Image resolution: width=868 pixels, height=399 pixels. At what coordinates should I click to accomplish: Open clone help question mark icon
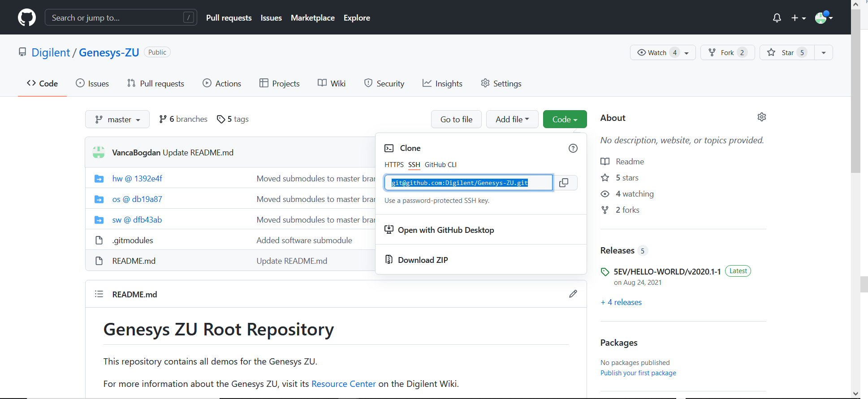coord(573,148)
